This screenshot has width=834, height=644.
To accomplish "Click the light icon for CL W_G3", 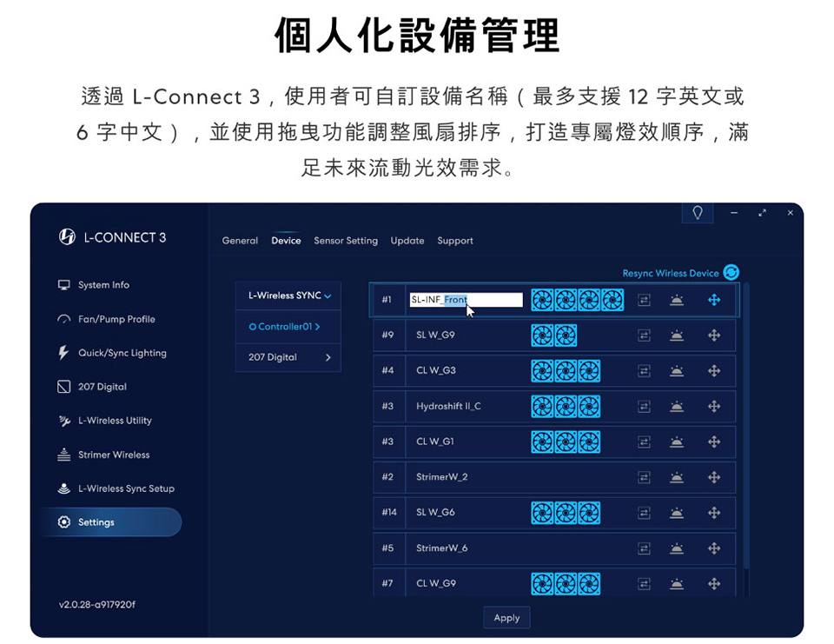I will (676, 371).
